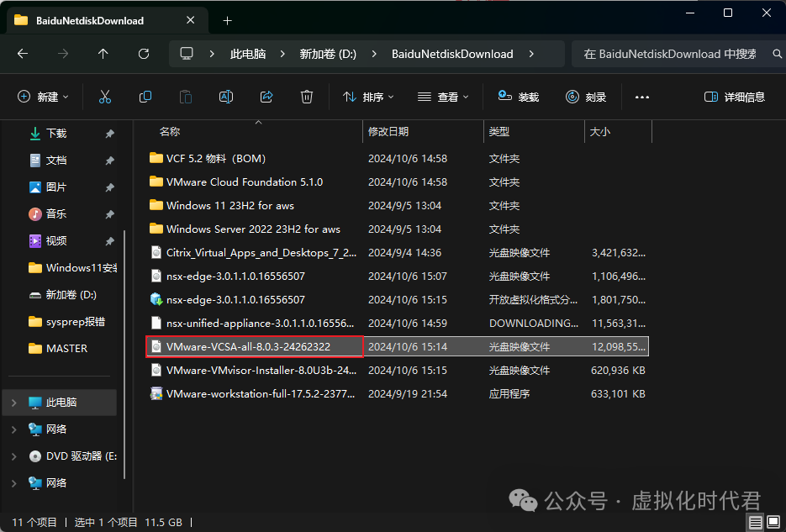The width and height of the screenshot is (786, 532).
Task: Click the navigation pane scrollbar
Action: click(124, 354)
